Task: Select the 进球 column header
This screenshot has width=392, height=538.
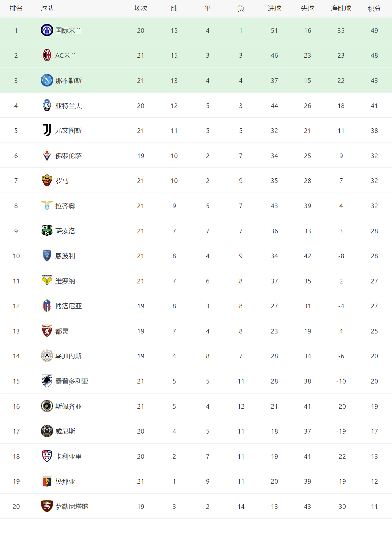Action: tap(274, 8)
